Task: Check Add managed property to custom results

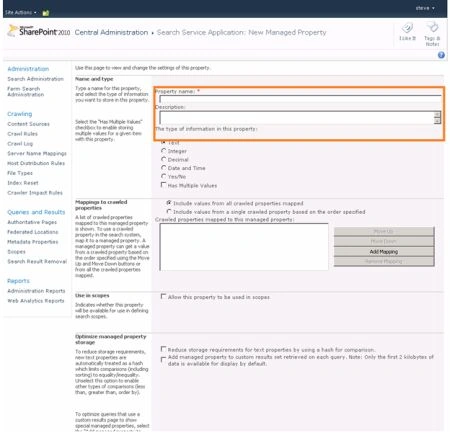Action: click(163, 359)
